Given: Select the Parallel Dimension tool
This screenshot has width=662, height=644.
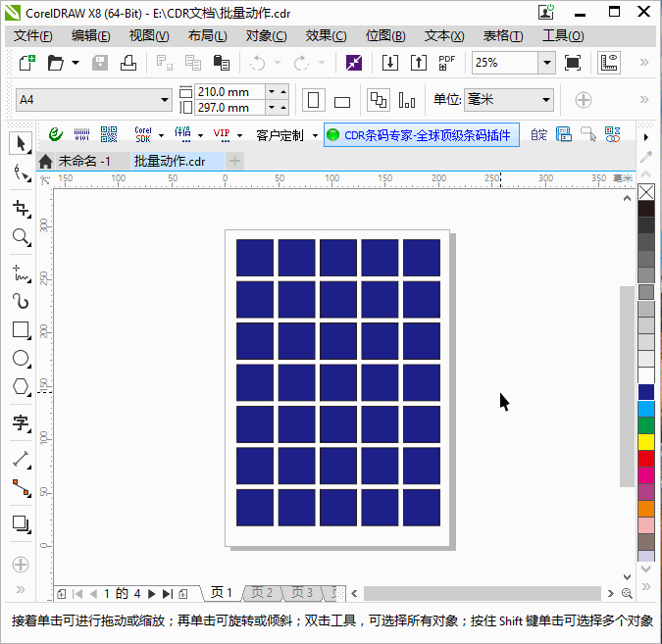Looking at the screenshot, I should 21,459.
